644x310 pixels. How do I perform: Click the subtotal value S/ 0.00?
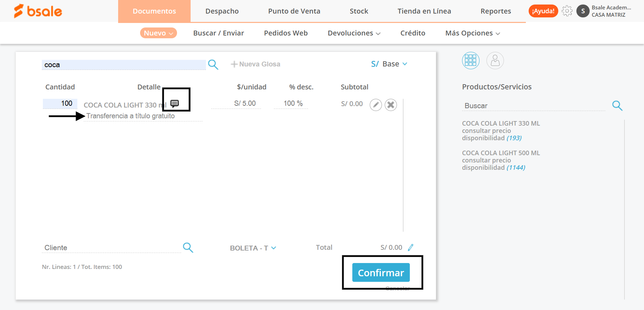[x=352, y=103]
